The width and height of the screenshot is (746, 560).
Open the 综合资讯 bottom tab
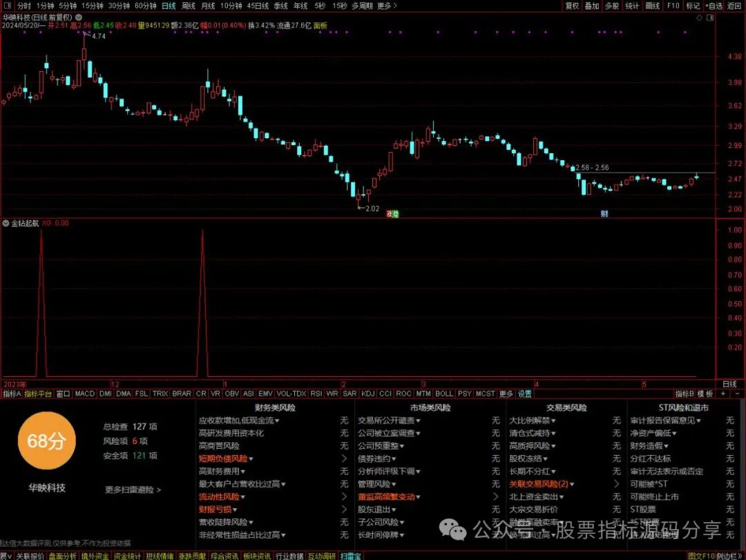pyautogui.click(x=224, y=556)
